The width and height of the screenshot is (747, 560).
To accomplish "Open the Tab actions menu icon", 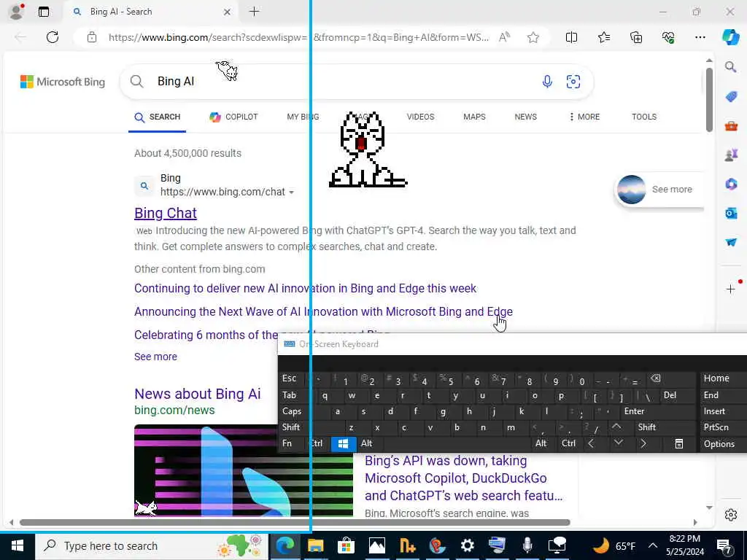I will (43, 12).
